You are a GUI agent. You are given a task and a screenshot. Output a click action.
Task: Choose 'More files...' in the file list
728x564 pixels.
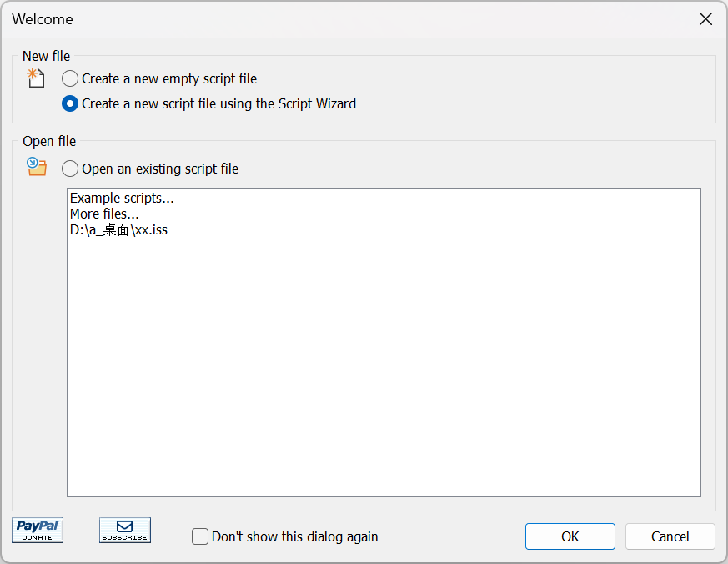(104, 214)
